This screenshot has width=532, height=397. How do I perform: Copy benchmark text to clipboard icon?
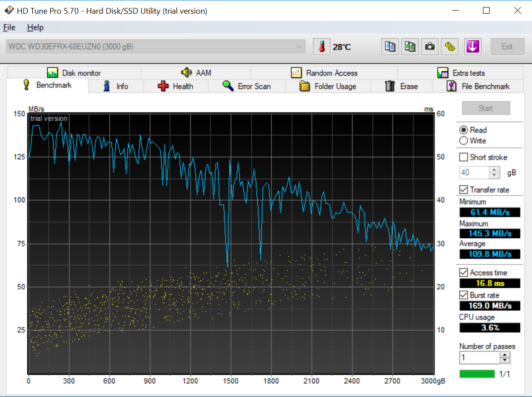point(390,46)
